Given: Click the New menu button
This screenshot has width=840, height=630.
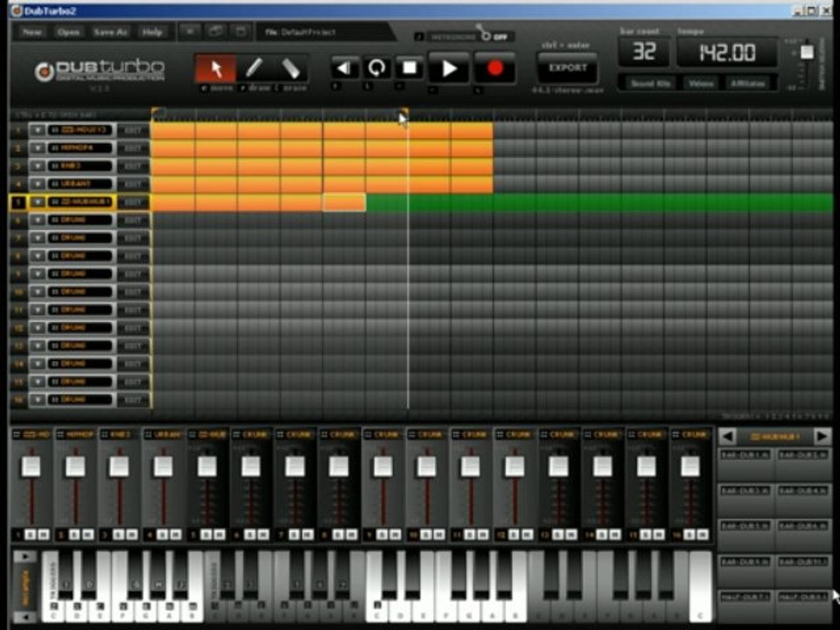Looking at the screenshot, I should [x=32, y=32].
